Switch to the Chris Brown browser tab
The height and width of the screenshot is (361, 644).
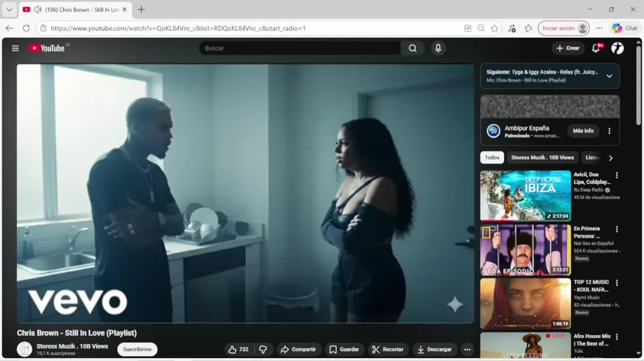pyautogui.click(x=76, y=10)
